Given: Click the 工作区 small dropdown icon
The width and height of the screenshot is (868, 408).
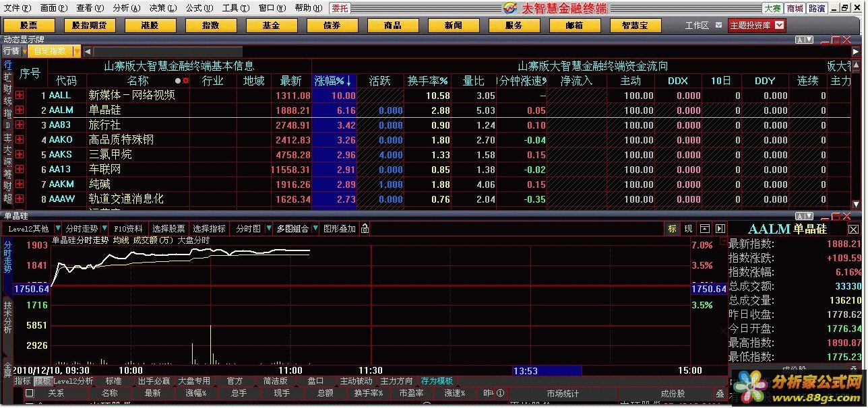Looking at the screenshot, I should click(x=718, y=26).
